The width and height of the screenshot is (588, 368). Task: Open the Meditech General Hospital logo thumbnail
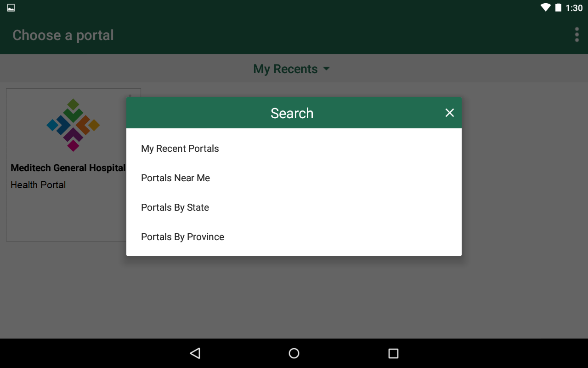pyautogui.click(x=73, y=125)
